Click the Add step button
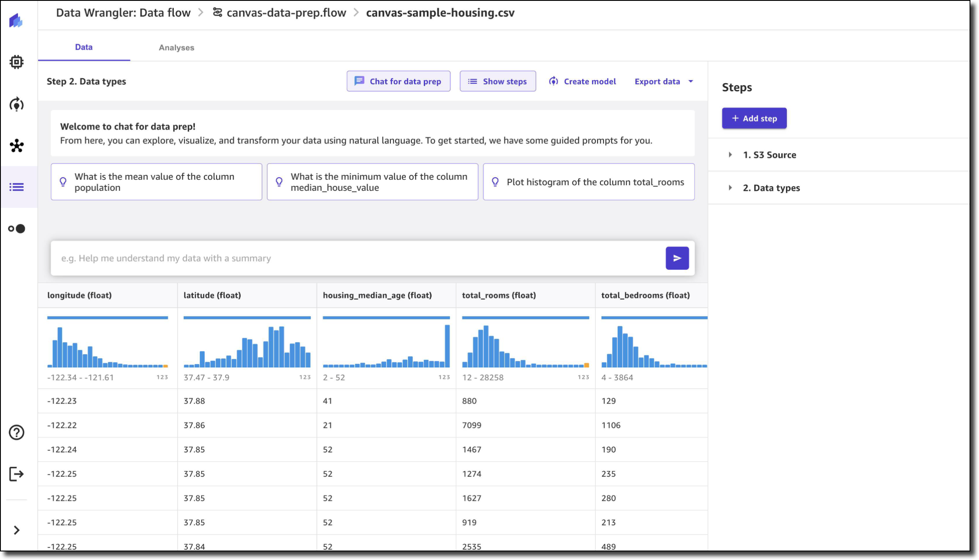This screenshot has width=979, height=560. coord(754,118)
